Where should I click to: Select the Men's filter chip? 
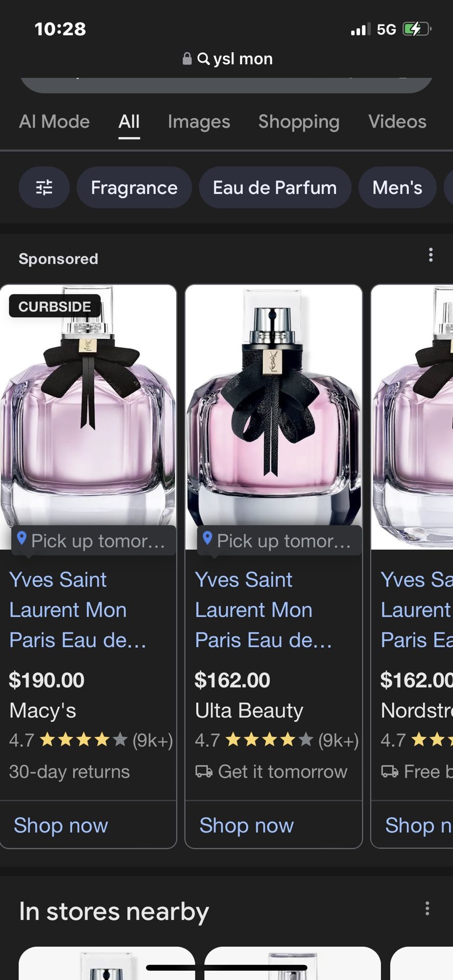click(397, 188)
